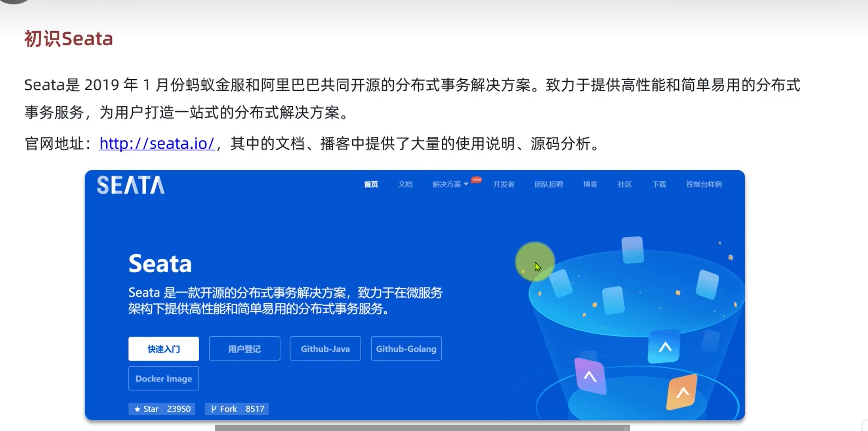The height and width of the screenshot is (431, 868).
Task: Open the 首页 nav item
Action: [x=371, y=184]
